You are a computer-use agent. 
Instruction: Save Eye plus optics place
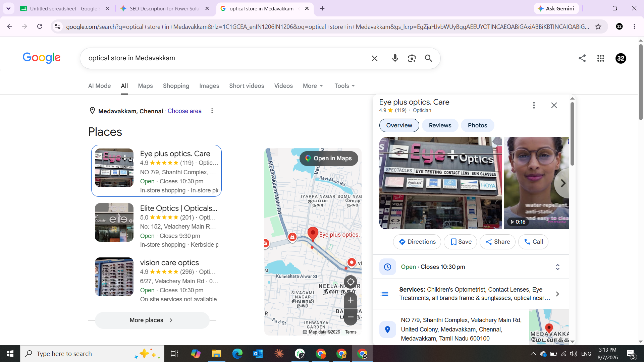[x=460, y=242]
